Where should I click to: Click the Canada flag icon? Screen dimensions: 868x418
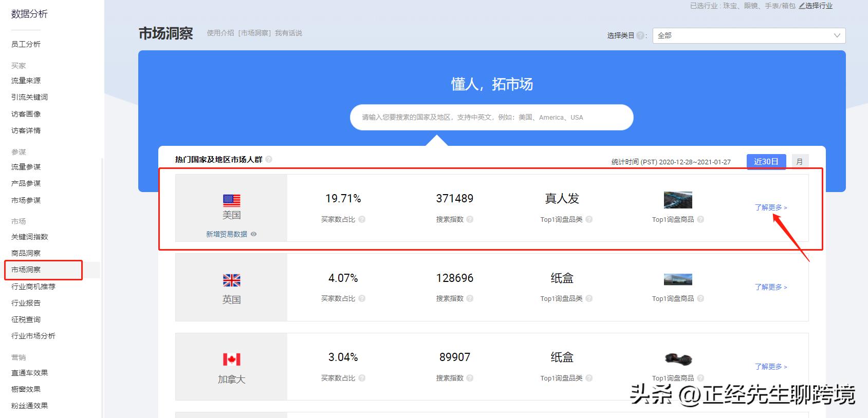pos(231,359)
